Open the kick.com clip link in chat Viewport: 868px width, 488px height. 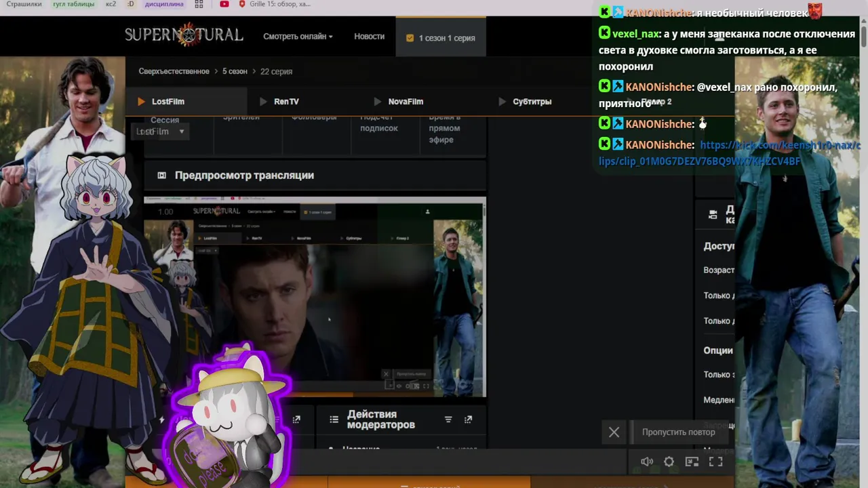730,153
